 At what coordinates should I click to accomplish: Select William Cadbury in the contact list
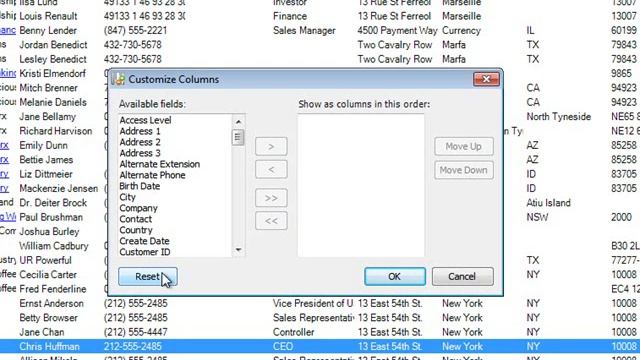pyautogui.click(x=53, y=246)
